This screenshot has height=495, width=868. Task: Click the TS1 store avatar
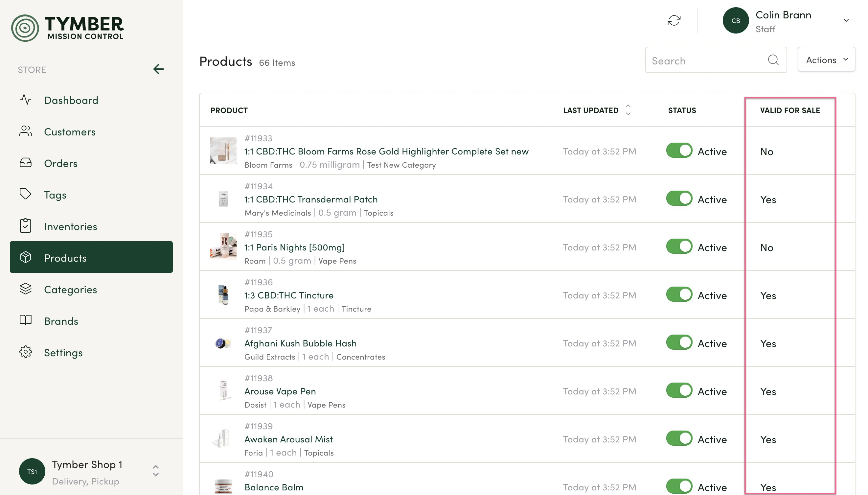pyautogui.click(x=32, y=472)
